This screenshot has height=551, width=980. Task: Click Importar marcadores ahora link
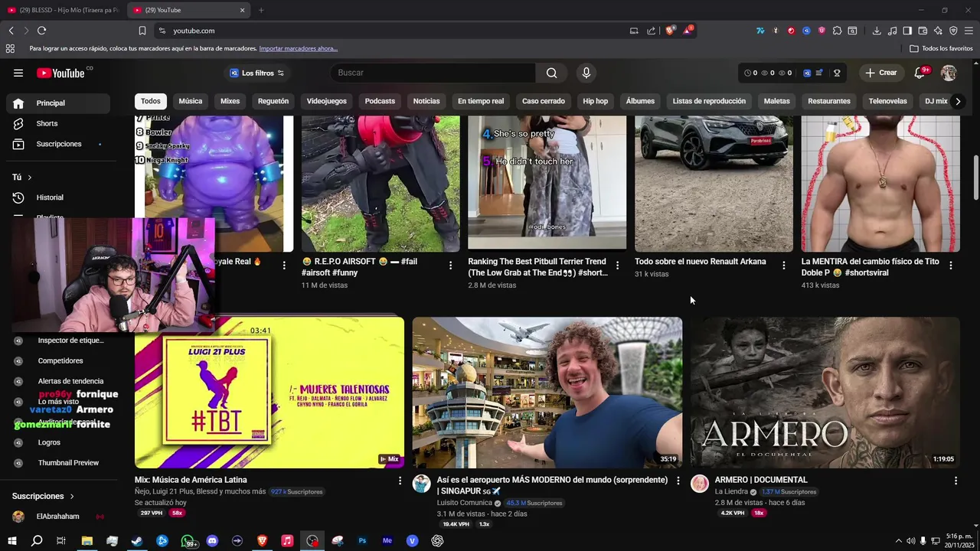click(298, 48)
